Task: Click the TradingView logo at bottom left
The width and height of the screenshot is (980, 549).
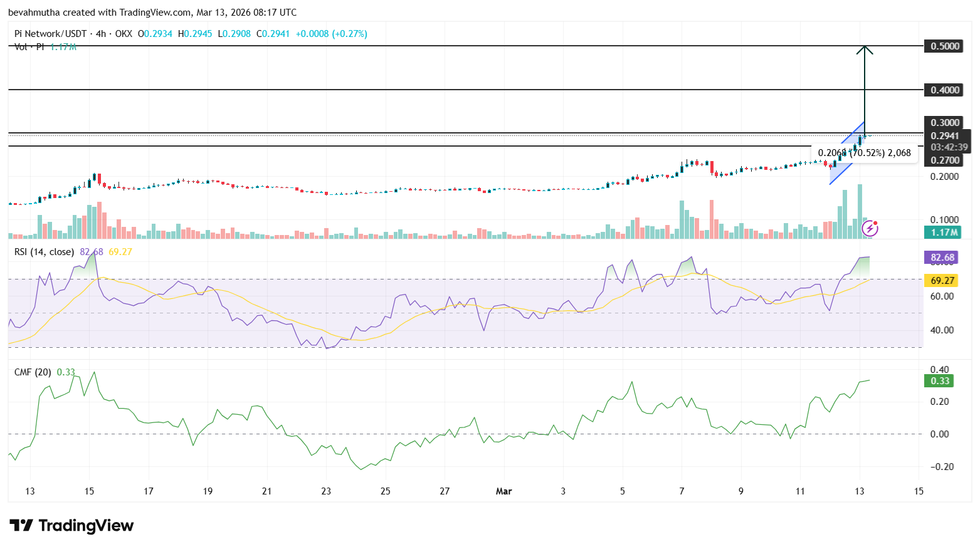Action: [71, 525]
